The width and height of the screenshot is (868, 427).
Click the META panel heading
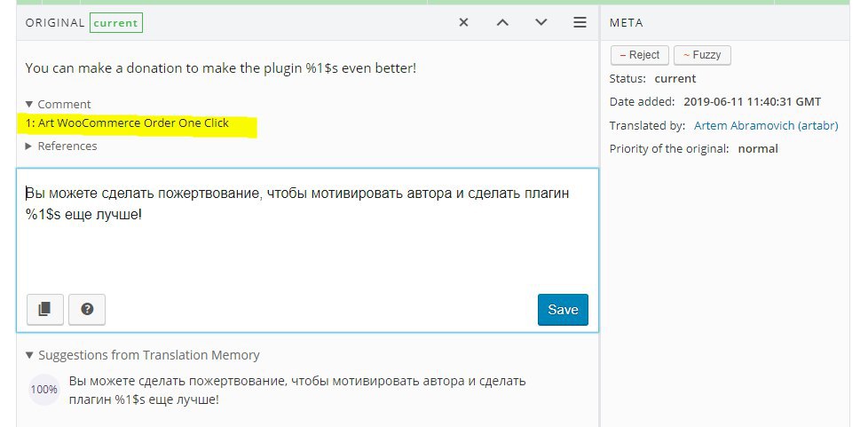pos(626,23)
